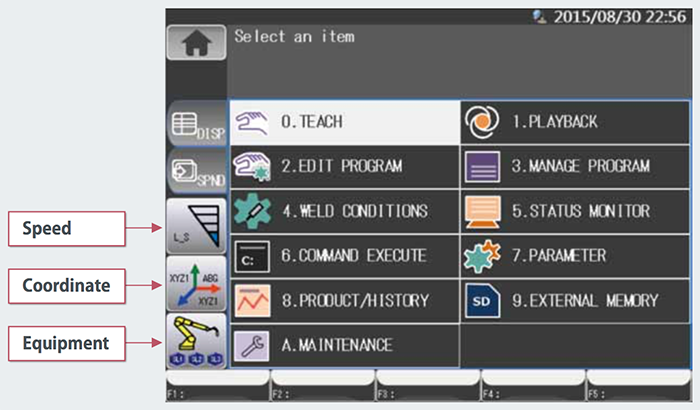Viewport: 700px width, 410px height.
Task: Tap the F1 function key
Action: [218, 385]
